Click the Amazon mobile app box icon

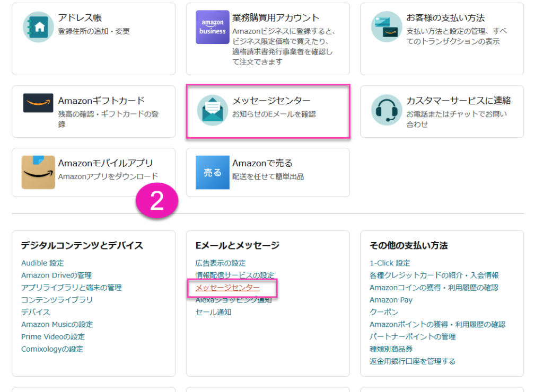click(38, 172)
